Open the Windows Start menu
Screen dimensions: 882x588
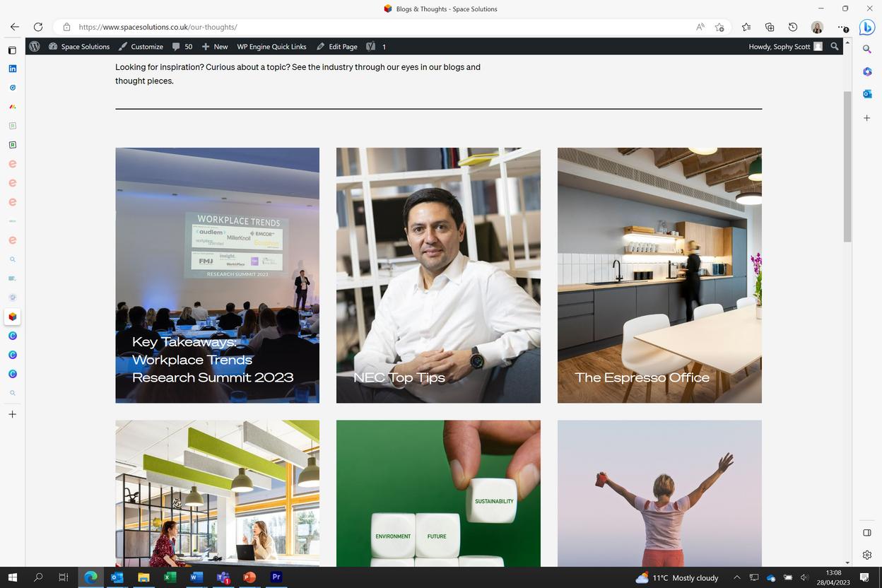pyautogui.click(x=13, y=577)
